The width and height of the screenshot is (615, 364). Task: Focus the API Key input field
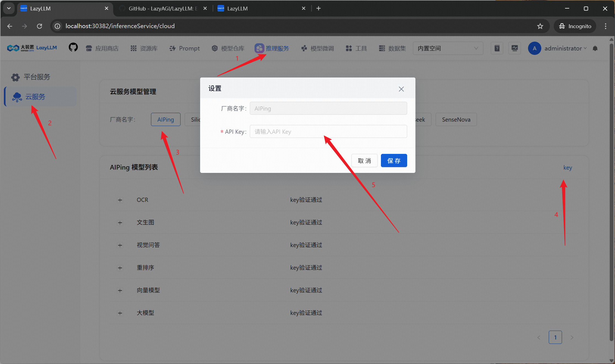328,132
